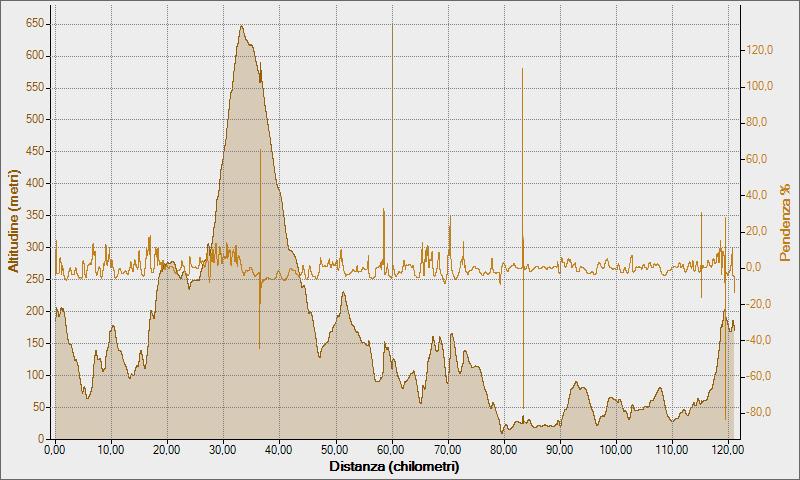The image size is (800, 480).
Task: Click the 0,00 distance axis label
Action: coord(55,450)
